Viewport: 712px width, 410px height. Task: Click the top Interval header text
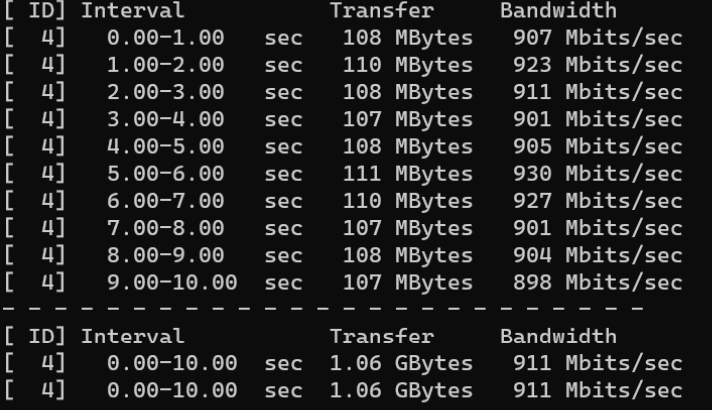[133, 10]
